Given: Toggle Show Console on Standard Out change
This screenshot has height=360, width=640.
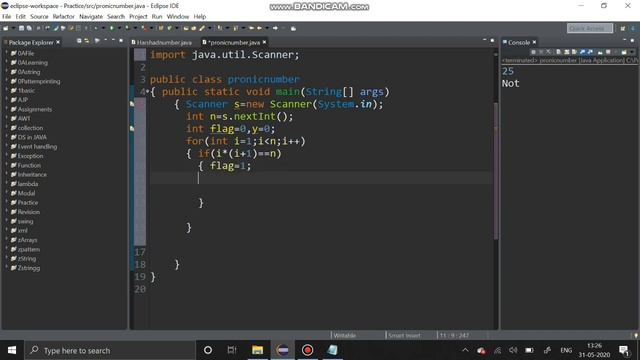Looking at the screenshot, I should tap(582, 52).
